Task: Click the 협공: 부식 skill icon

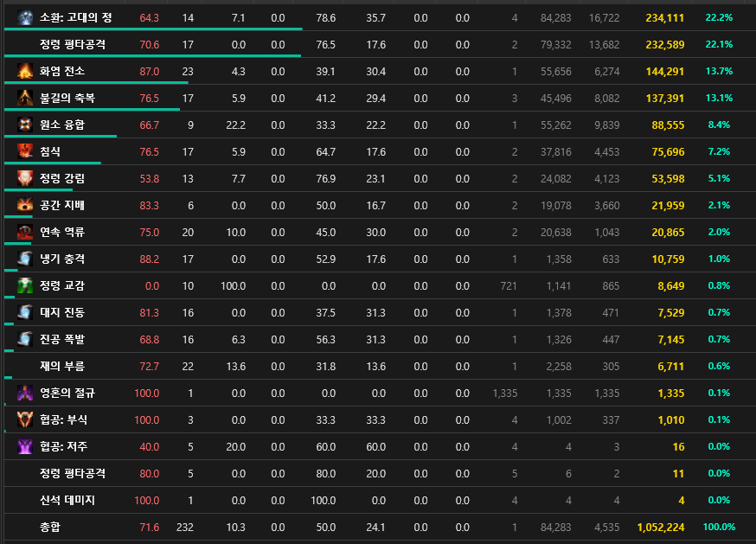Action: 25,419
